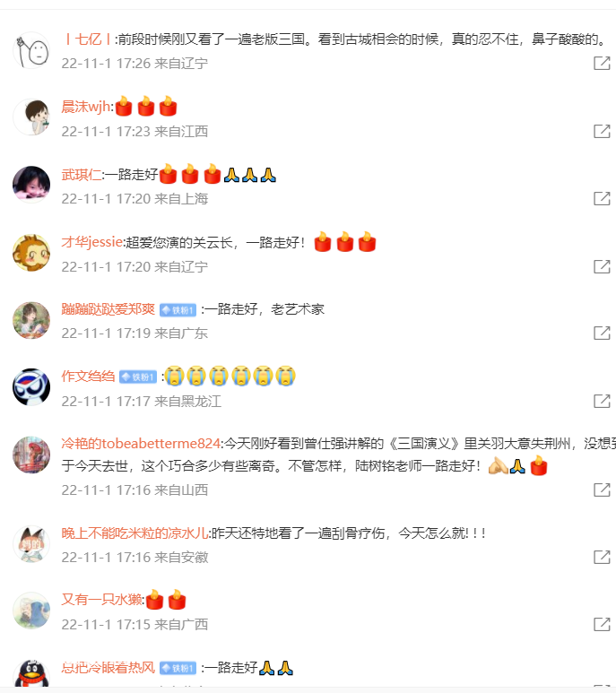
Task: Click share icon on 武琪仁's comment
Action: point(602,198)
